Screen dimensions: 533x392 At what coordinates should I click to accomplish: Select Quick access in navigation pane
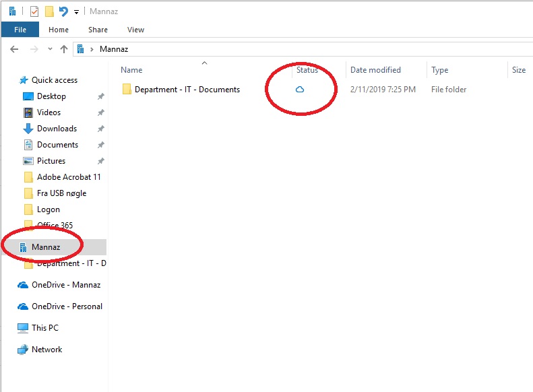click(55, 80)
